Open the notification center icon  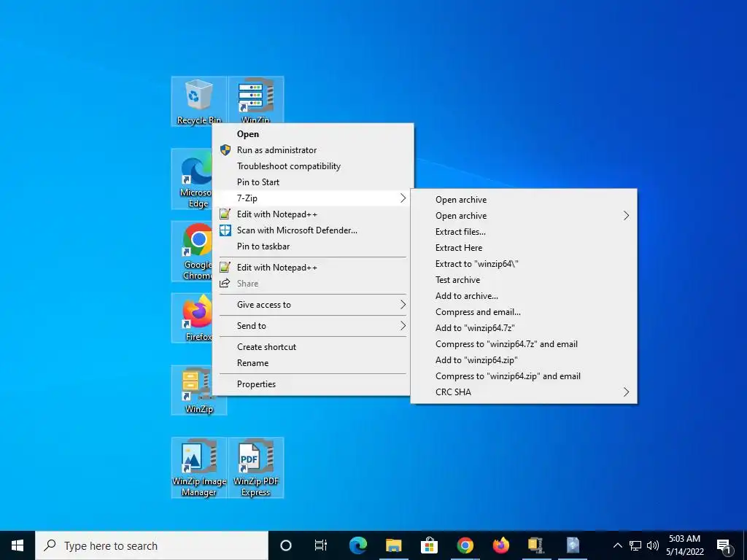click(x=724, y=545)
